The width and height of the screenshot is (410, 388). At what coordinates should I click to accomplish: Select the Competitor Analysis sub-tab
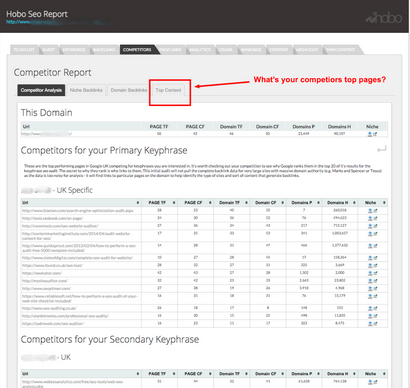[x=41, y=90]
